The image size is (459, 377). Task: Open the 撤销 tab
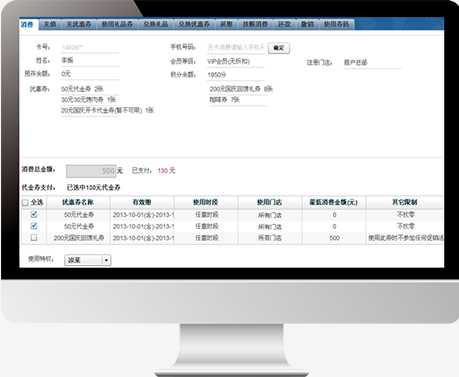[x=307, y=24]
